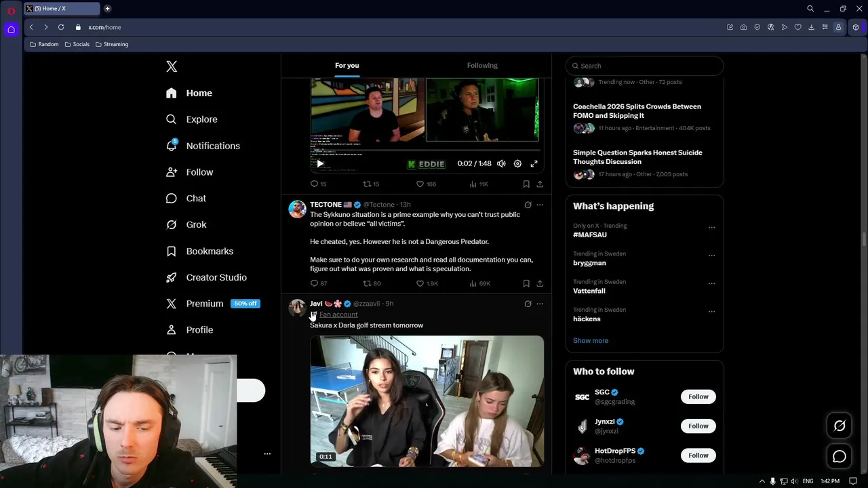Image resolution: width=868 pixels, height=488 pixels.
Task: Open the Socials bookmarks folder
Action: 77,44
